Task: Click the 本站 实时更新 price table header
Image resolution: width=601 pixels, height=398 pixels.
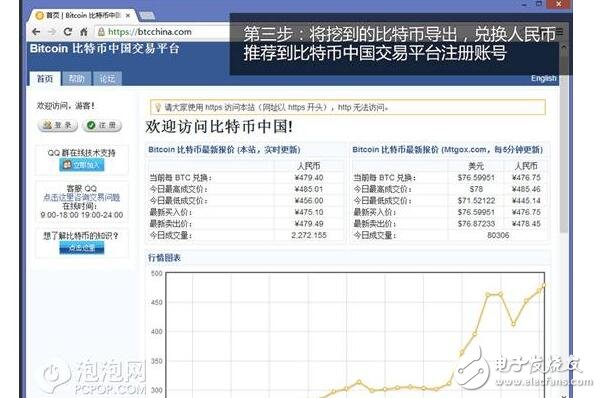Action: click(224, 150)
